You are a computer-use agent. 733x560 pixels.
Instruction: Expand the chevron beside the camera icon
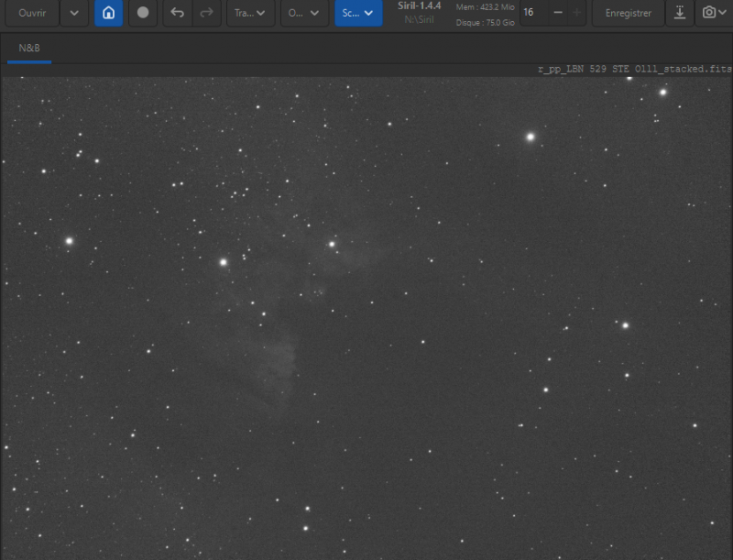(723, 13)
